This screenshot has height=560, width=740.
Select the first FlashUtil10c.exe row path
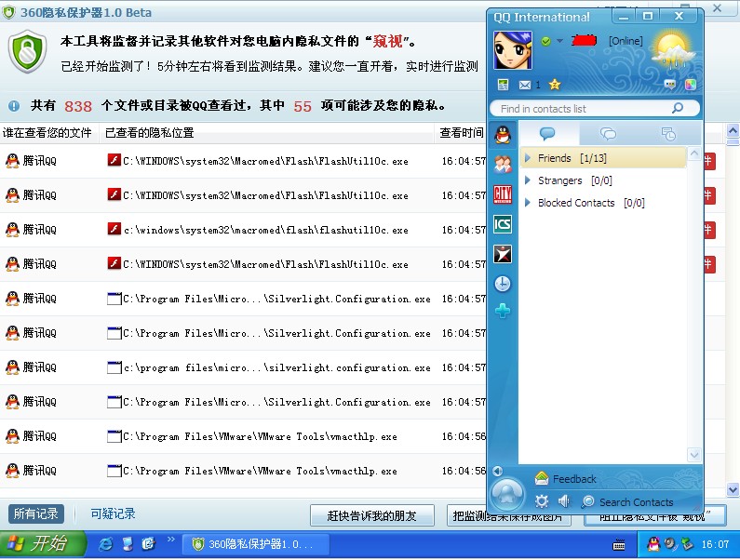click(265, 161)
